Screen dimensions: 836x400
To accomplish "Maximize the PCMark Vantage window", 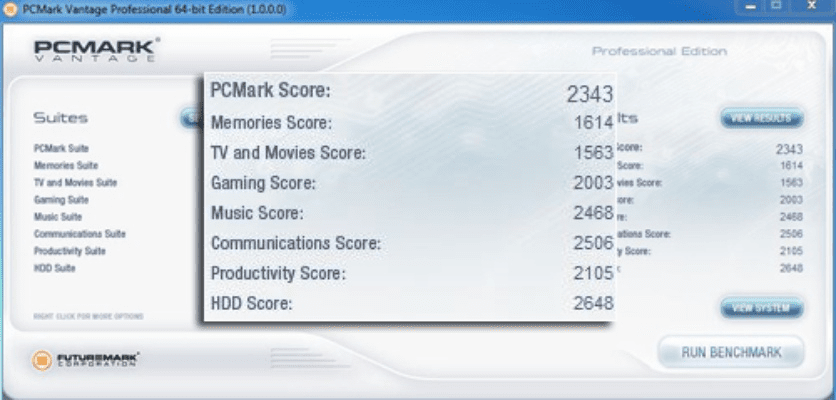I will (775, 7).
